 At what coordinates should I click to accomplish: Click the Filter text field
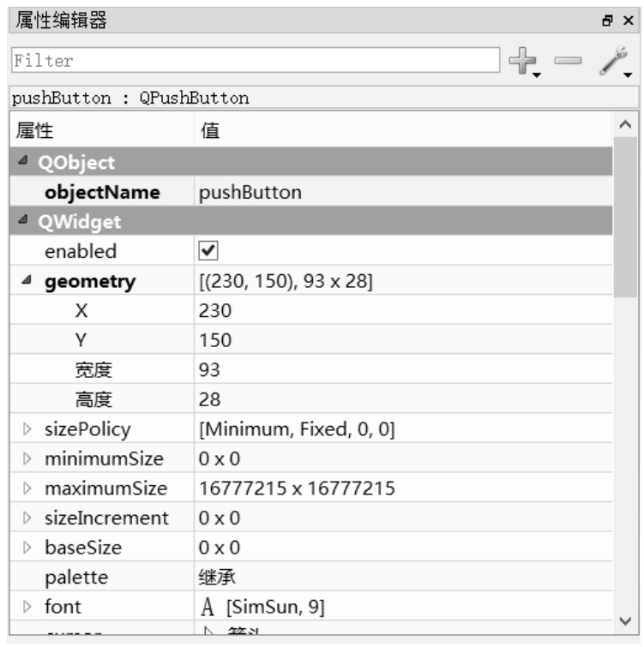(x=255, y=61)
